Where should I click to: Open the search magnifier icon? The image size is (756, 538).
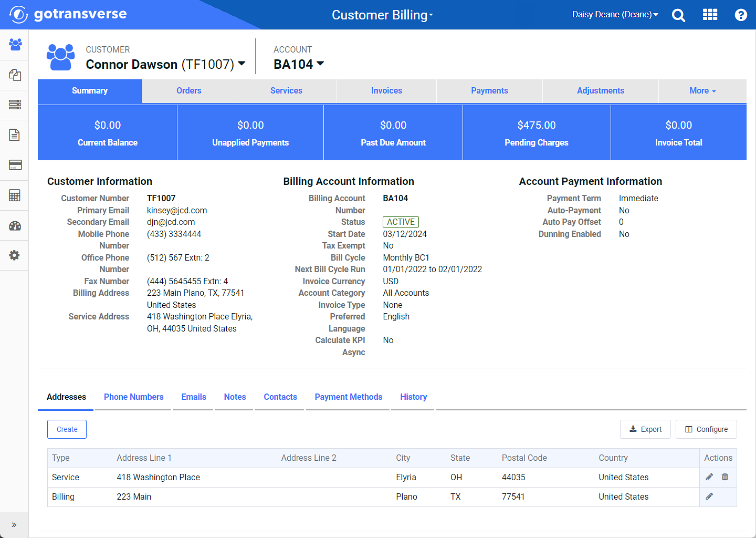(x=678, y=15)
